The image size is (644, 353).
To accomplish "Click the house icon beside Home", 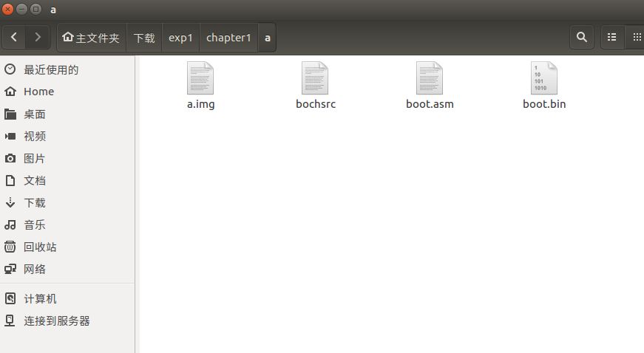I will tap(10, 92).
